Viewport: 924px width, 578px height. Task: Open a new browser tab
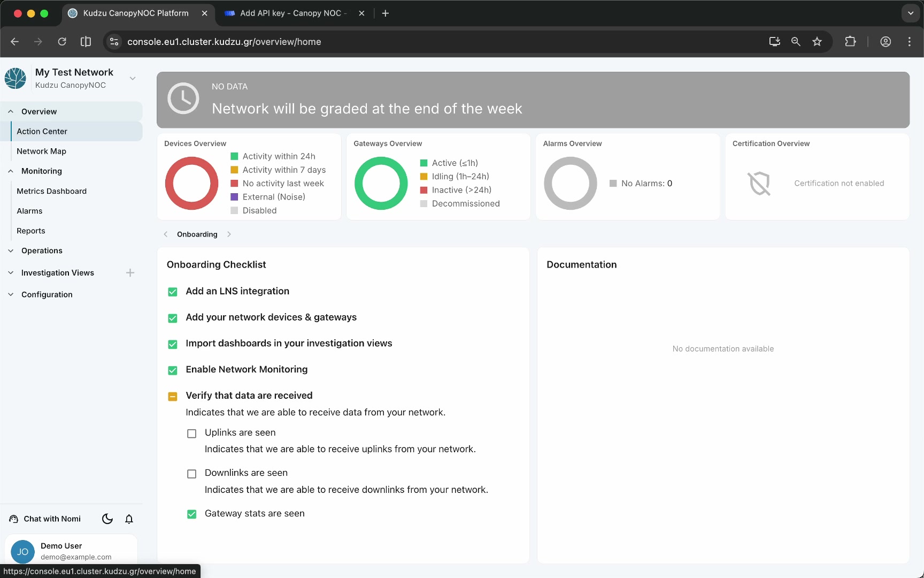tap(386, 13)
